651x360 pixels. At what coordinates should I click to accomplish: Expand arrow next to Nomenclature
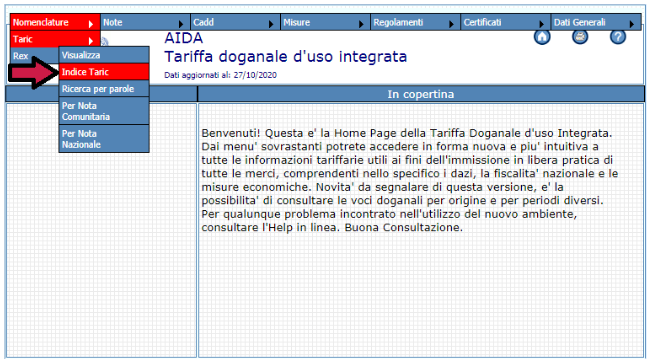coord(91,24)
